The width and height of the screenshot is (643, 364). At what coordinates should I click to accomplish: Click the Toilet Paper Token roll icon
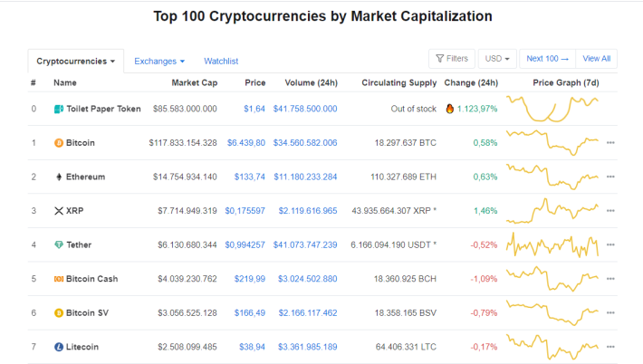[x=59, y=109]
